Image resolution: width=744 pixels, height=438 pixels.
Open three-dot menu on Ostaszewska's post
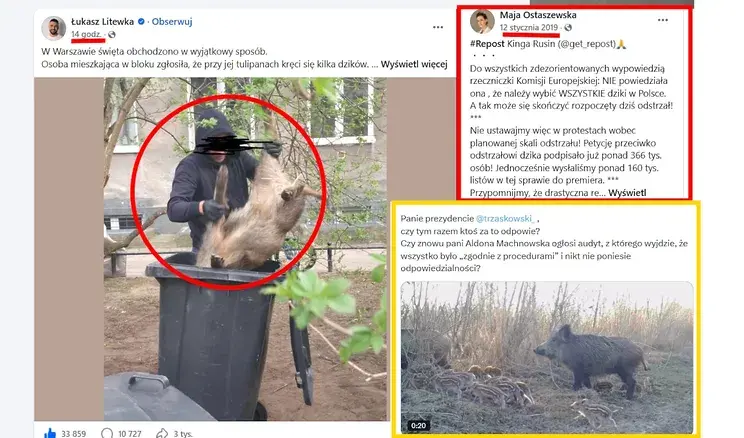662,20
